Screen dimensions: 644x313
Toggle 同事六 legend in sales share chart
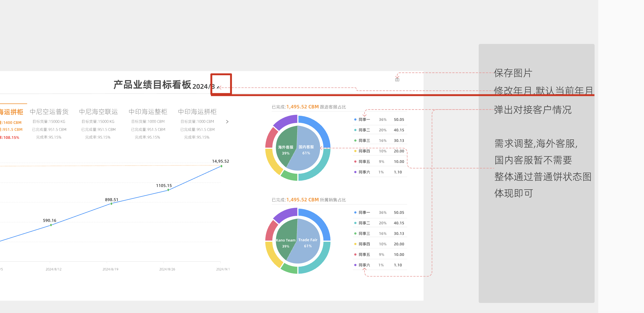(364, 265)
